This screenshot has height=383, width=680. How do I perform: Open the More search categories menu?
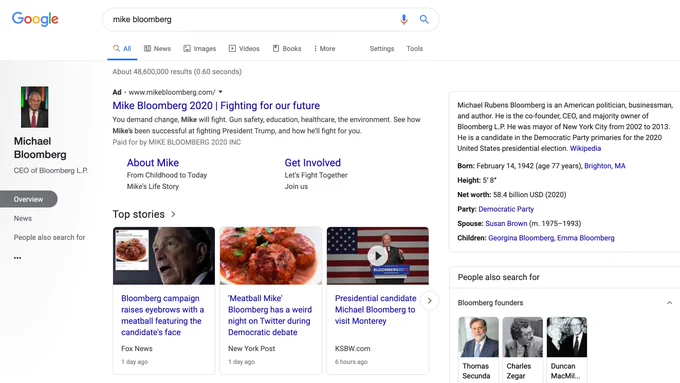pos(324,49)
